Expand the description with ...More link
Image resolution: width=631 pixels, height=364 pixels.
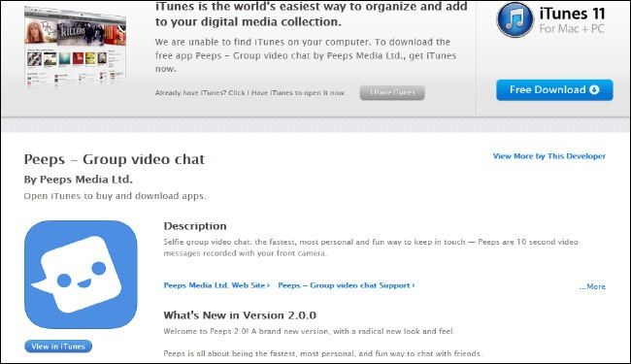point(592,286)
